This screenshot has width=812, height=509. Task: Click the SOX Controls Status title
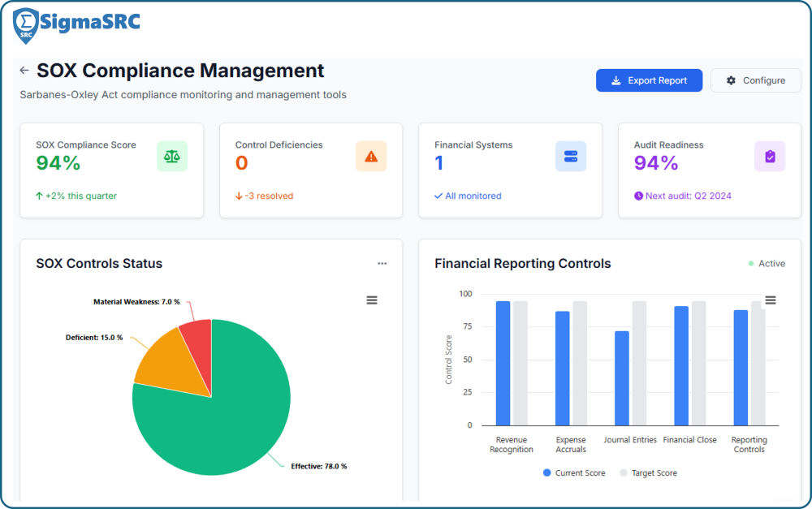tap(99, 264)
